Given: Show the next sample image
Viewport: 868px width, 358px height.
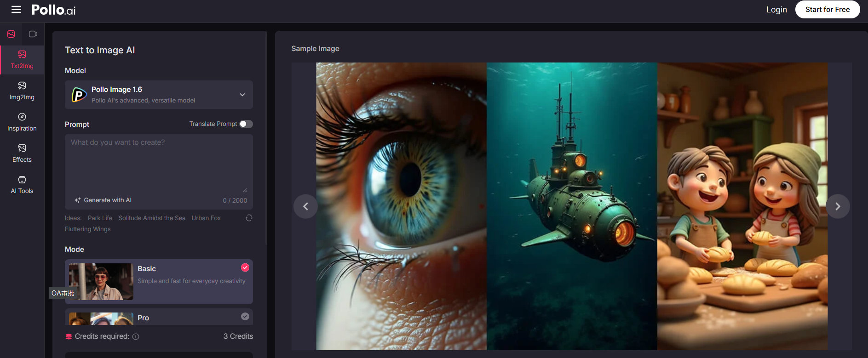Looking at the screenshot, I should pyautogui.click(x=837, y=206).
